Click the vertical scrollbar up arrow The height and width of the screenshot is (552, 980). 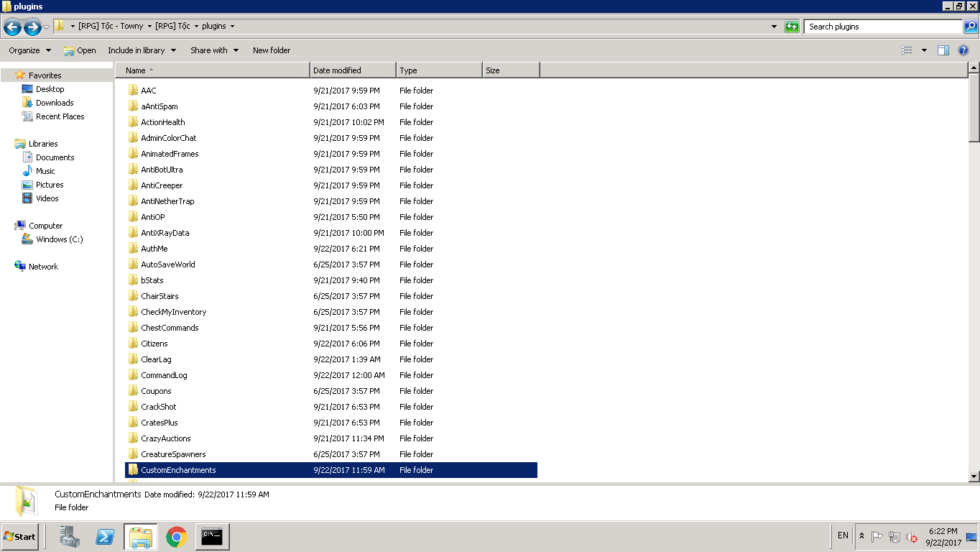[x=974, y=68]
